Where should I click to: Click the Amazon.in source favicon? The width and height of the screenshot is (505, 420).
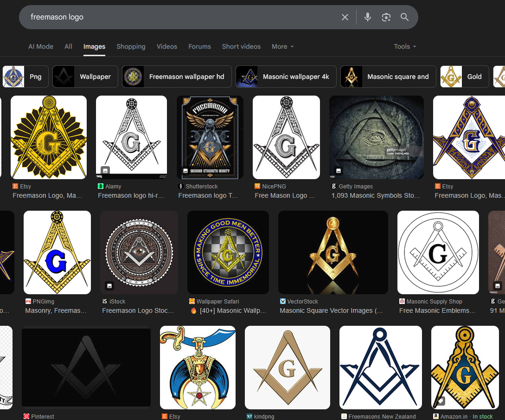[x=436, y=416]
